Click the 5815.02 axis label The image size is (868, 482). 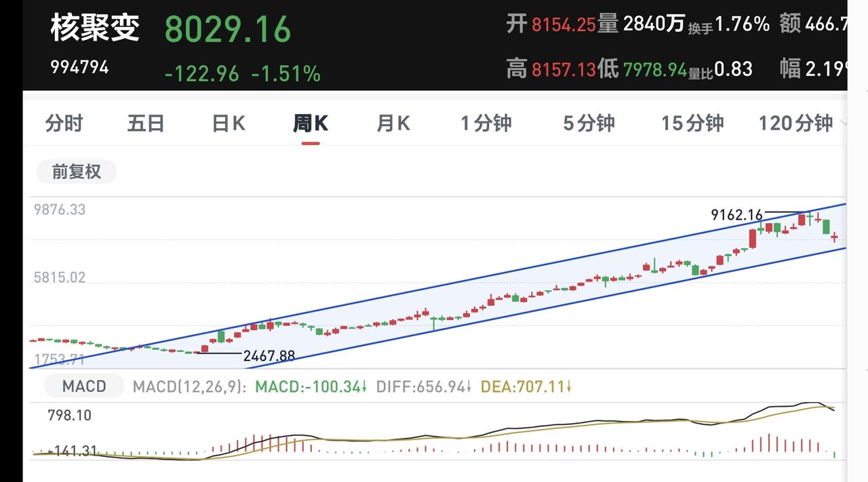coord(60,277)
